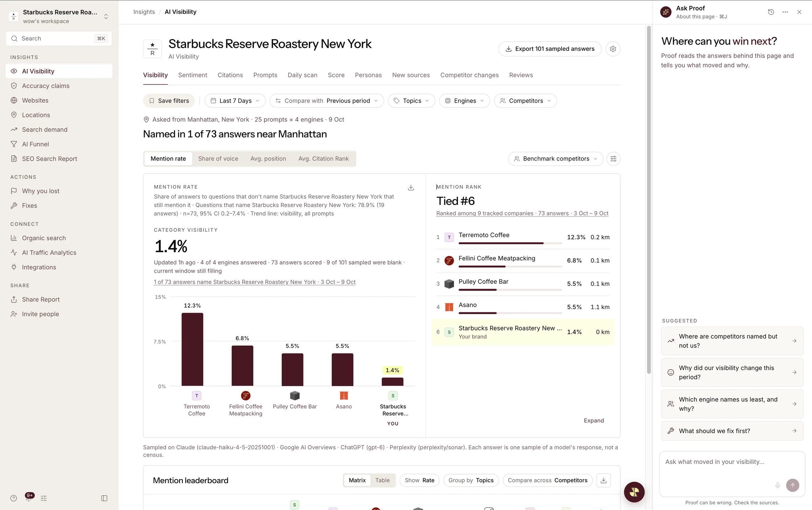Click Export 101 sampled answers button
The image size is (812, 510).
[x=550, y=49]
